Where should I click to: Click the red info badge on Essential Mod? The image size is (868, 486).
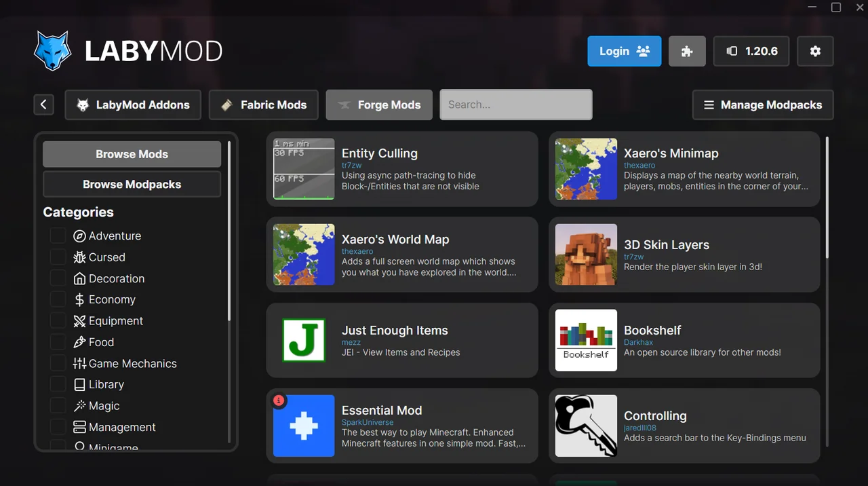click(x=279, y=400)
